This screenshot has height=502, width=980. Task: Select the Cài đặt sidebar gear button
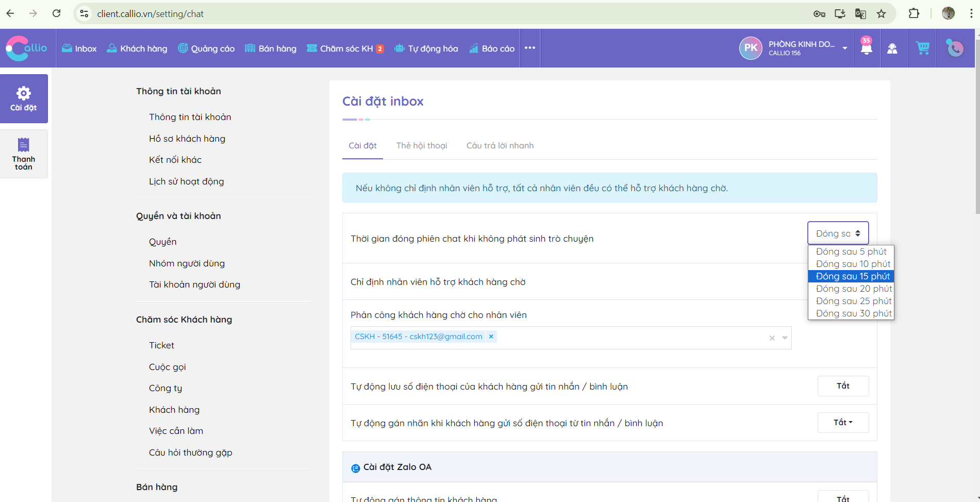click(x=24, y=98)
